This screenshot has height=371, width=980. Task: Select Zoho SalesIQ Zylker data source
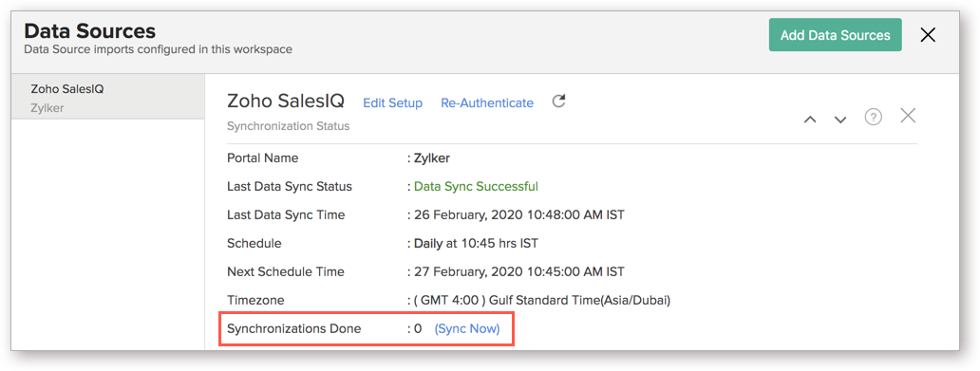[x=108, y=98]
